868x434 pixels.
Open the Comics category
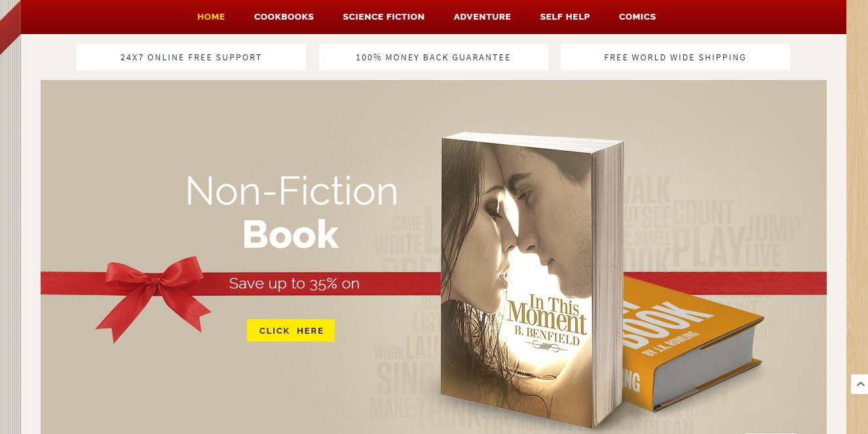[637, 16]
